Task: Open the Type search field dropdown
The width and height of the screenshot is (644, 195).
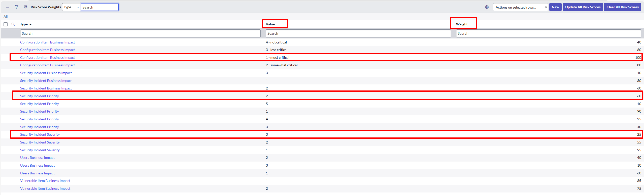Action: (x=72, y=7)
